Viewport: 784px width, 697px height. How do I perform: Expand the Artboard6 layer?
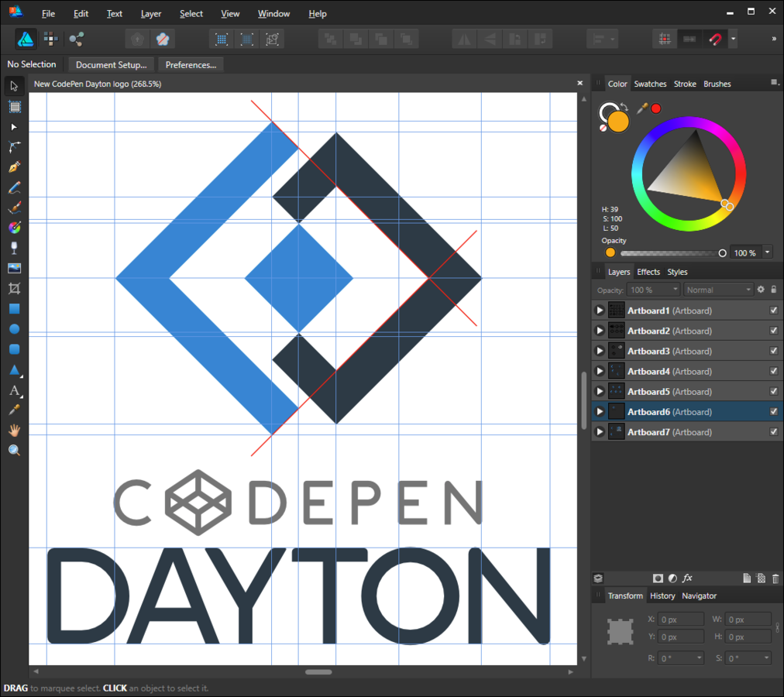tap(600, 411)
